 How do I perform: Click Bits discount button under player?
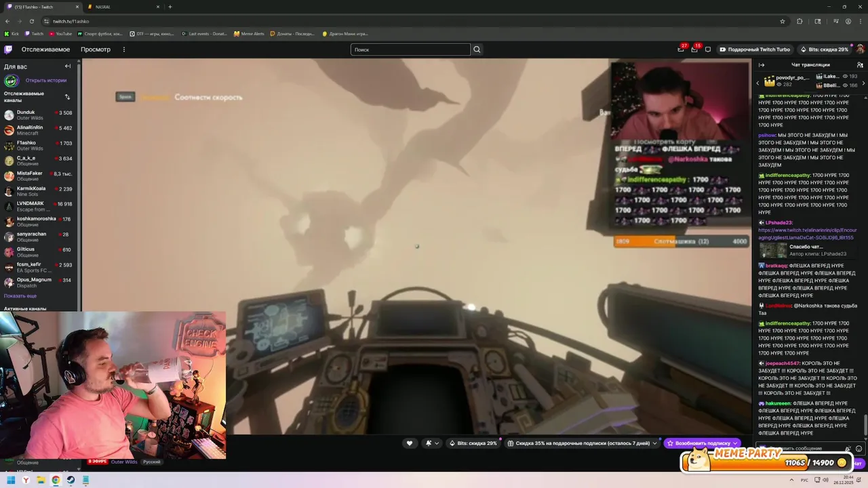tap(473, 443)
